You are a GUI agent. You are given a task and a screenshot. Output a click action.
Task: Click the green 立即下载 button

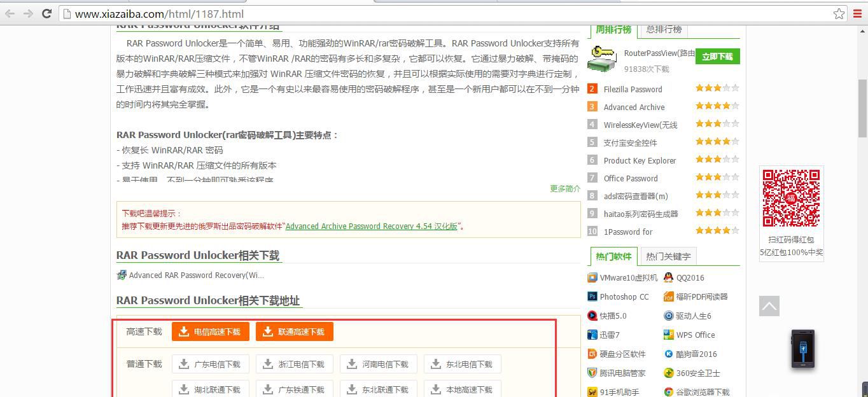(717, 57)
